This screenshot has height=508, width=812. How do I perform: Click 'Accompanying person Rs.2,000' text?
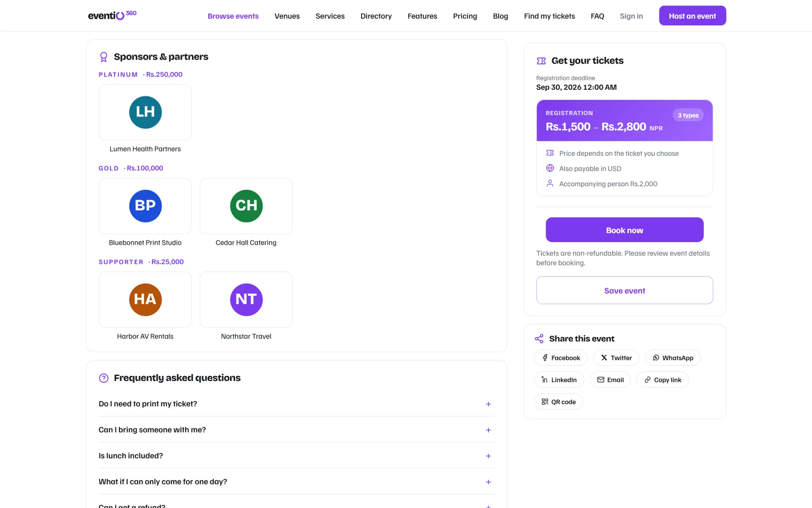point(608,184)
